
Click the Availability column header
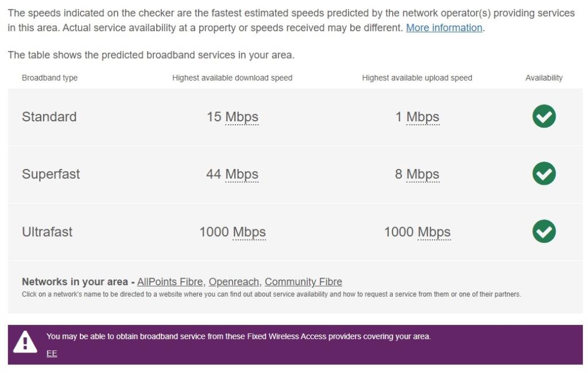(x=544, y=78)
